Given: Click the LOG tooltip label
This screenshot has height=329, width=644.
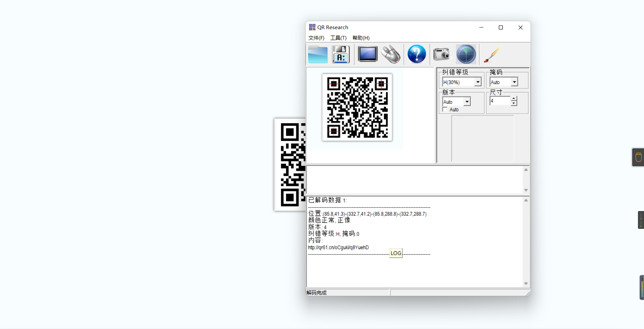Looking at the screenshot, I should 396,253.
